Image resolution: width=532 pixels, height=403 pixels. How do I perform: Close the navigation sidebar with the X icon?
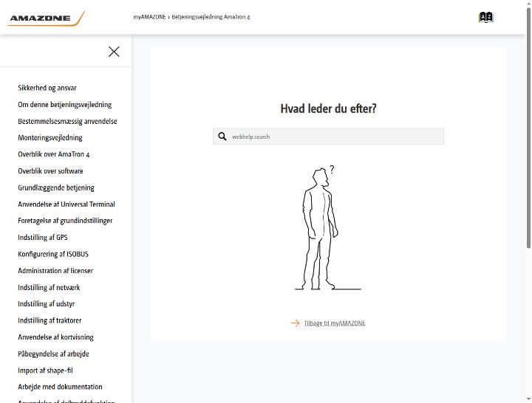tap(114, 52)
